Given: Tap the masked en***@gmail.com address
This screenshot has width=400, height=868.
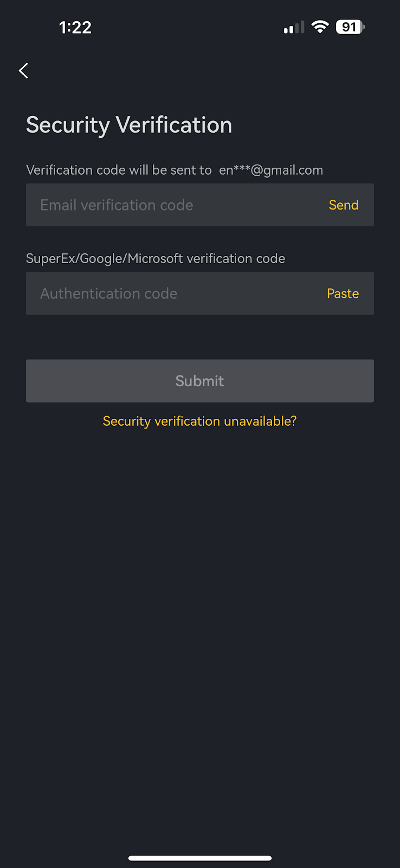Looking at the screenshot, I should coord(271,170).
